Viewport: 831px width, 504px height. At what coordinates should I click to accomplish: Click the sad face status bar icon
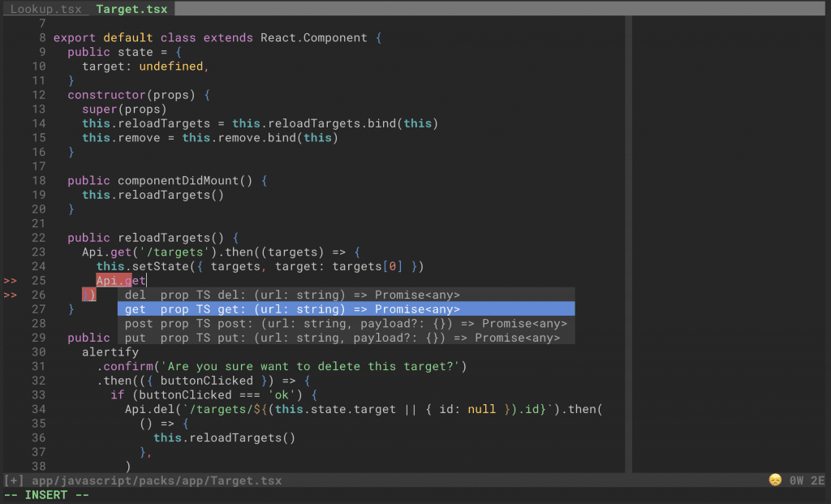click(x=777, y=480)
